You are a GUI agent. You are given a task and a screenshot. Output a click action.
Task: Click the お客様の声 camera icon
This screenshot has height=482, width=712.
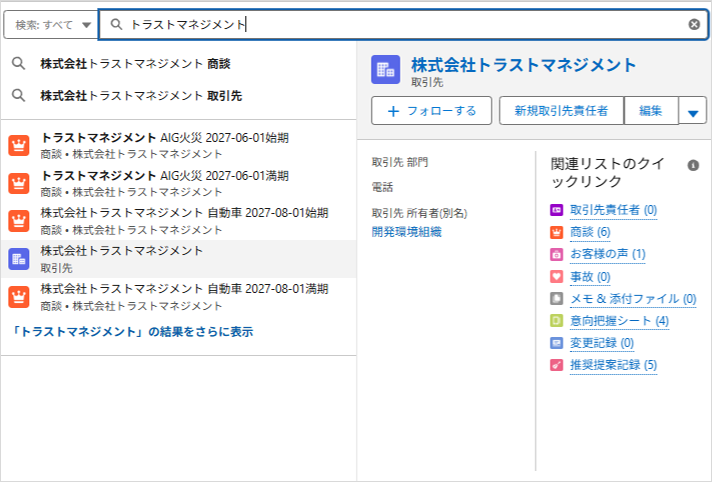click(x=557, y=254)
